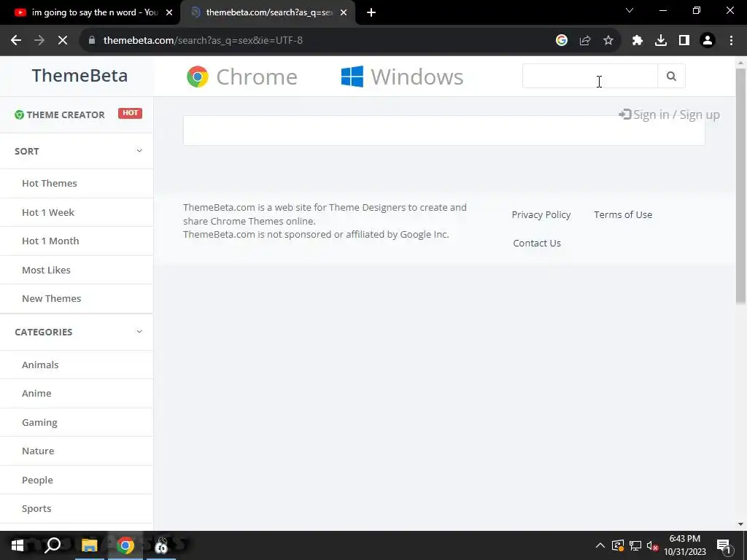Open the Chrome three-dot menu
This screenshot has width=747, height=560.
click(x=731, y=41)
